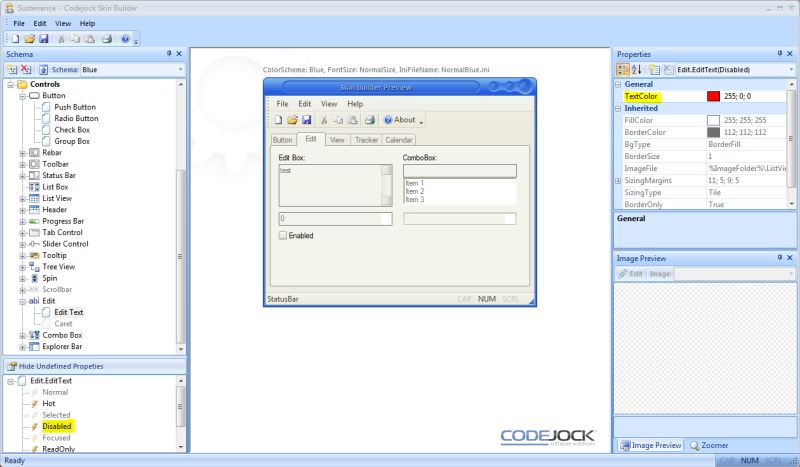Screen dimensions: 800x467
Task: Click the remove property icon in Properties toolbar
Action: pos(669,69)
